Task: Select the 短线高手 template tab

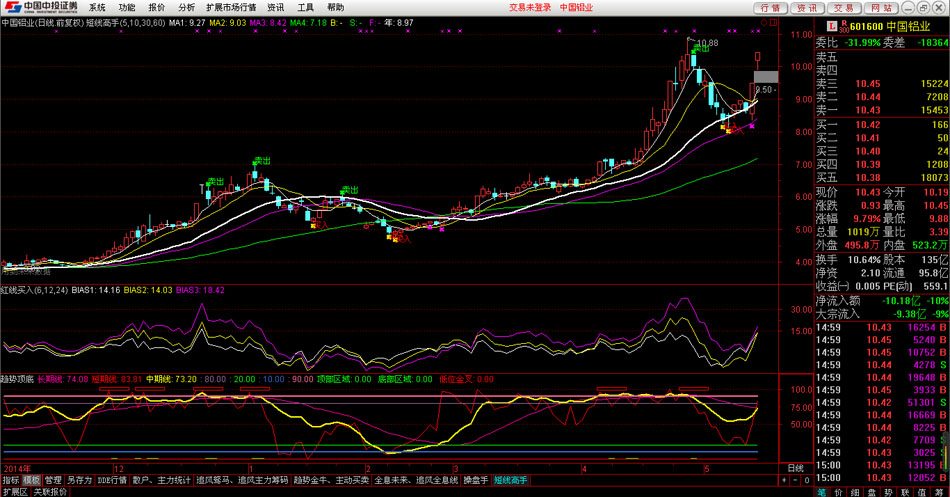Action: coord(510,480)
